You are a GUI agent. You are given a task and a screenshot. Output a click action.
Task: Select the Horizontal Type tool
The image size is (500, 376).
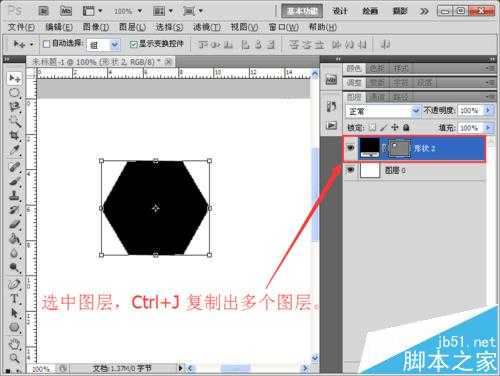pos(15,299)
